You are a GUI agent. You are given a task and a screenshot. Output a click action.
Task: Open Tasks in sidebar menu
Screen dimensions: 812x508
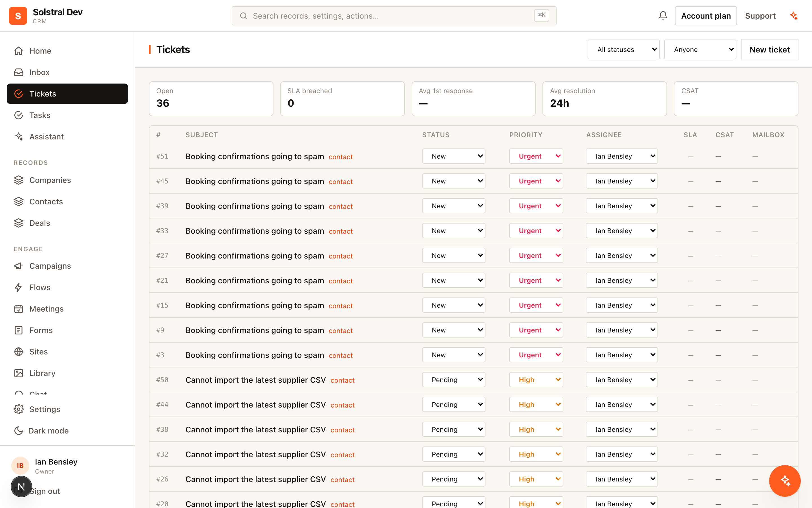point(67,115)
